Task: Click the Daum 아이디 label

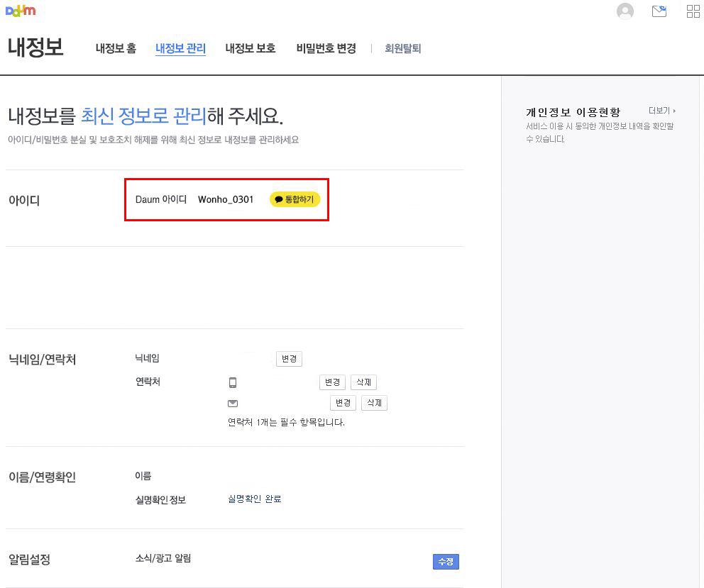Action: [161, 199]
